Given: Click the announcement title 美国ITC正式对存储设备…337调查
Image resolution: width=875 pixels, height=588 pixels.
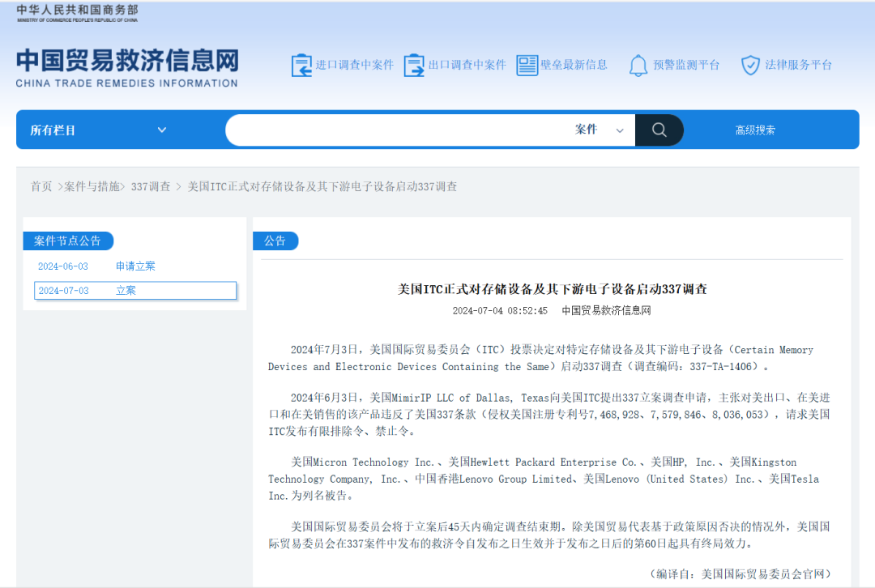Looking at the screenshot, I should (553, 289).
